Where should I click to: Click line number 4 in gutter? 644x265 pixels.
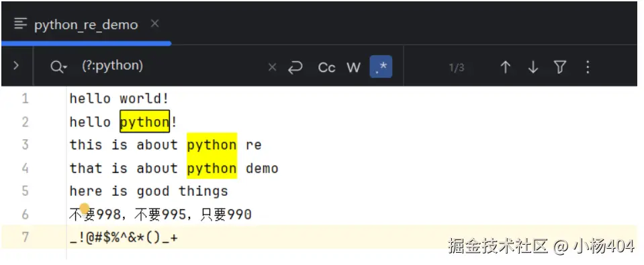[x=25, y=168]
